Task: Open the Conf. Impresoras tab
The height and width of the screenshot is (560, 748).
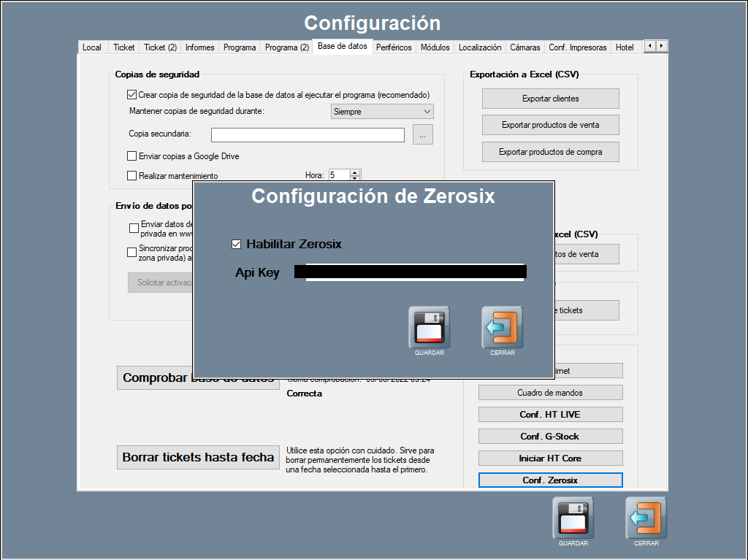Action: coord(577,47)
